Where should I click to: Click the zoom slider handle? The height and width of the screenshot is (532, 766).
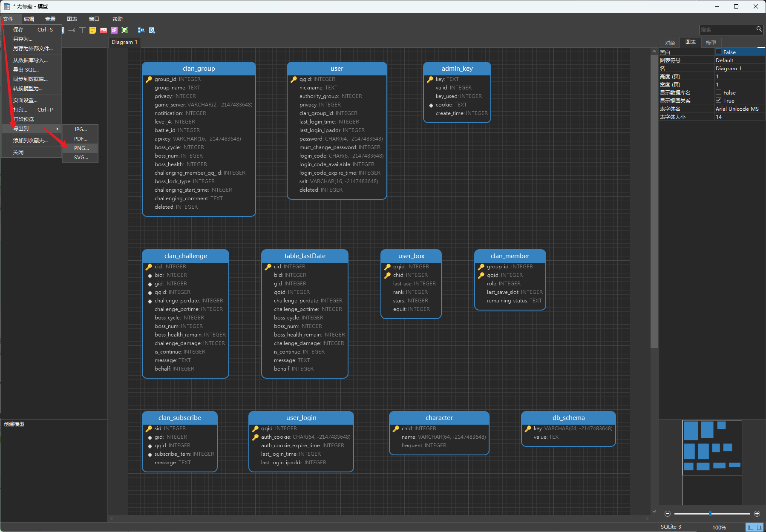coord(710,514)
